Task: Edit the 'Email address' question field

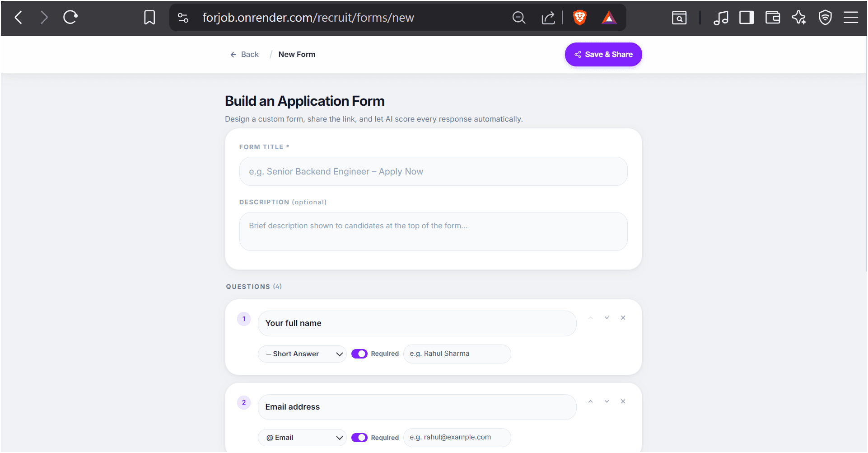Action: [x=417, y=407]
